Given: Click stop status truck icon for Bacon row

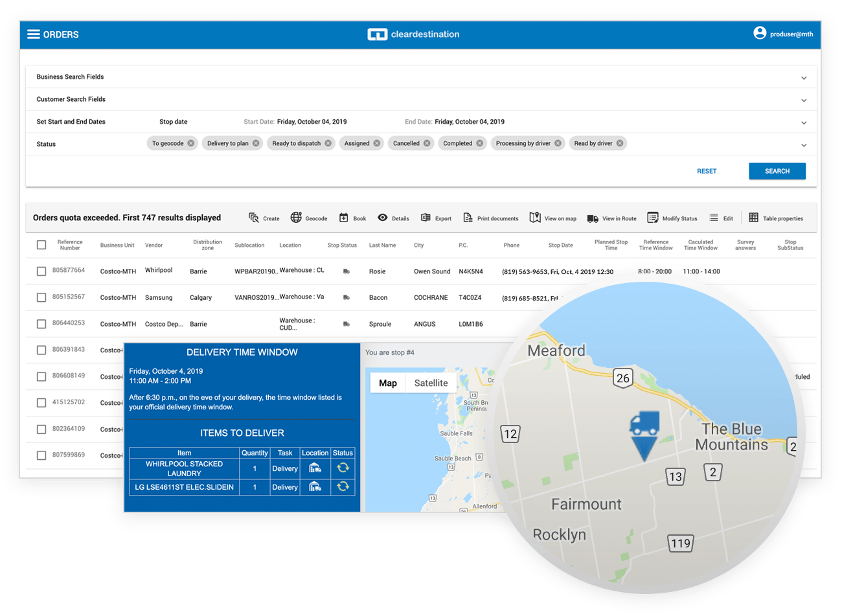Looking at the screenshot, I should tap(347, 298).
